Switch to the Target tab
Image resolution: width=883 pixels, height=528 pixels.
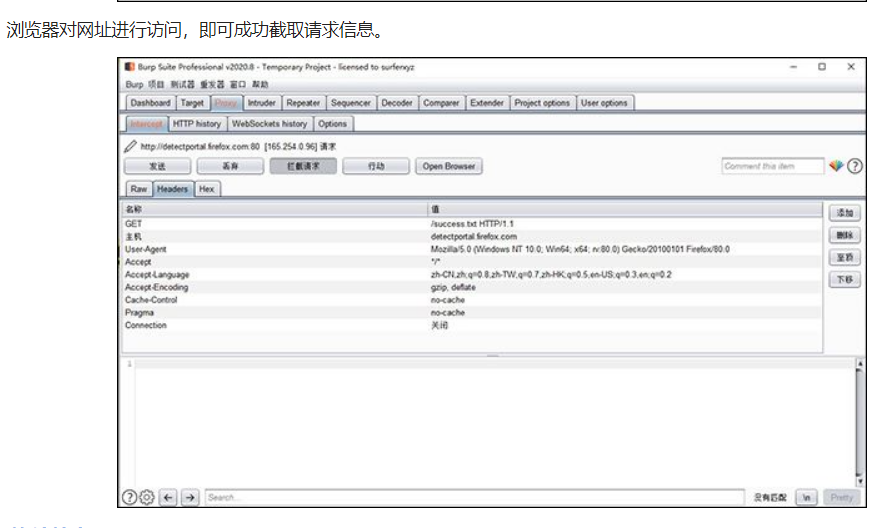[x=192, y=103]
